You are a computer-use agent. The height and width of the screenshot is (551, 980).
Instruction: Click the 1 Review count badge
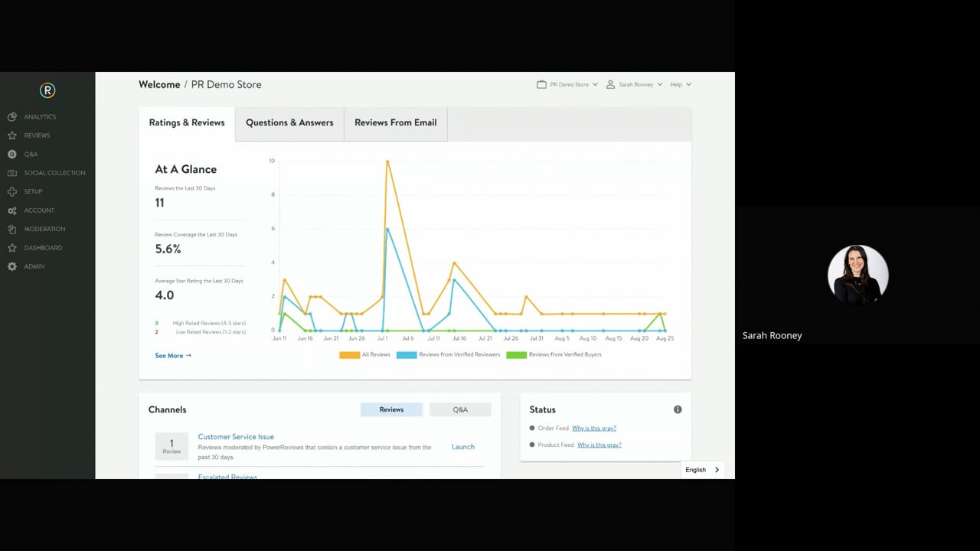coord(171,446)
